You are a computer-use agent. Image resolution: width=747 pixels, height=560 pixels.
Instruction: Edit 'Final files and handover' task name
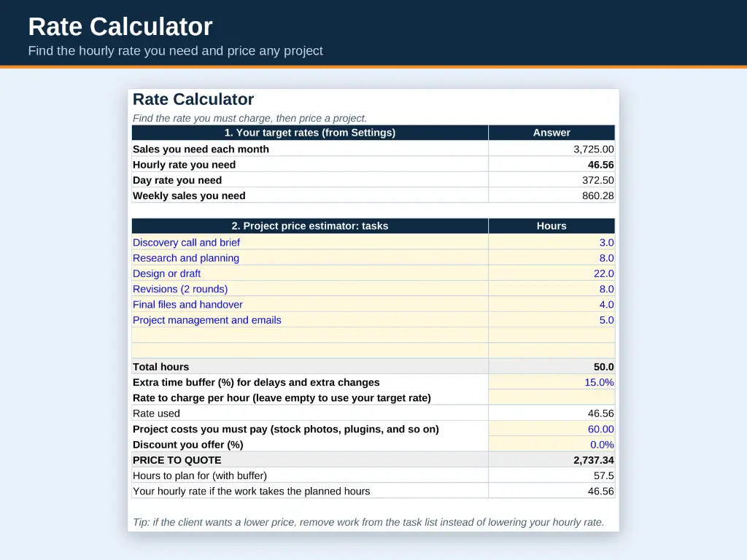pos(309,305)
